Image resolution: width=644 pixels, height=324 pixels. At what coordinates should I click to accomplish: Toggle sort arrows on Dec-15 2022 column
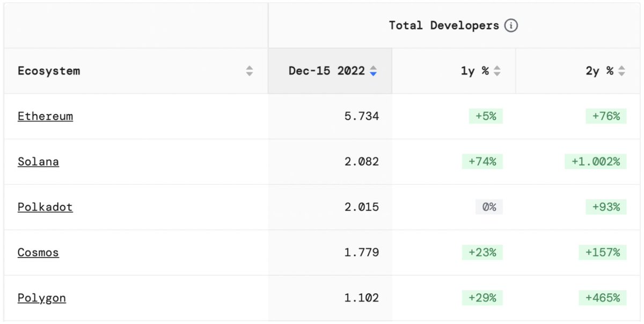tap(374, 71)
